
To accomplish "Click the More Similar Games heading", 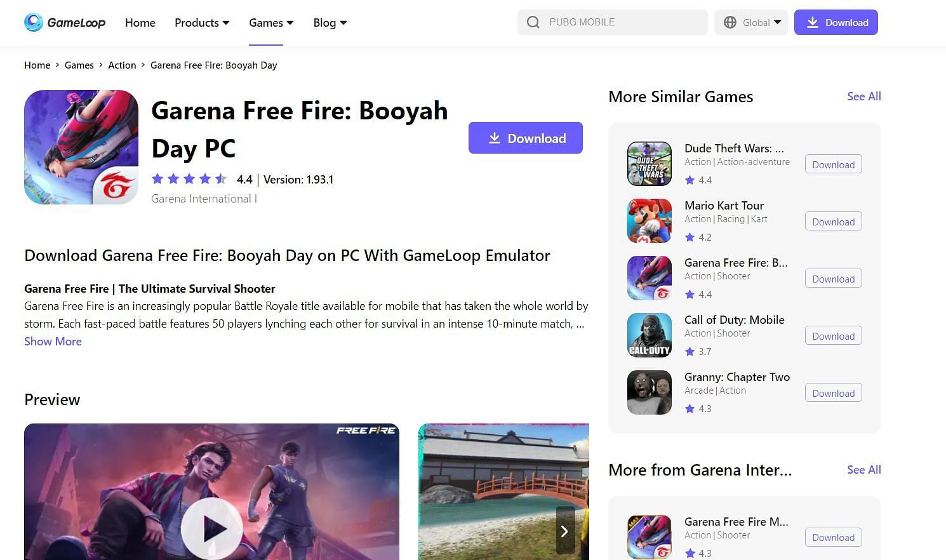I will tap(681, 97).
